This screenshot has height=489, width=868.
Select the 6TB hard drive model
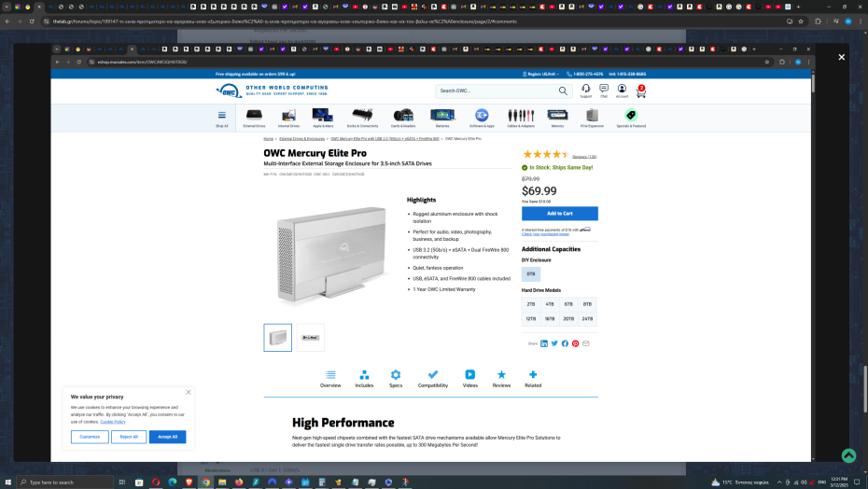click(x=568, y=304)
